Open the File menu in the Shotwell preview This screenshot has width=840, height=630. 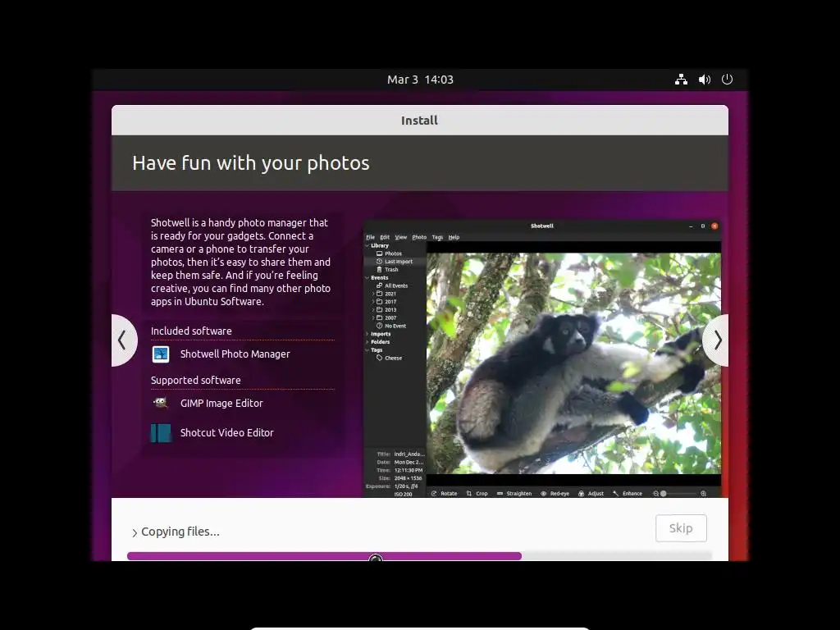(x=370, y=237)
